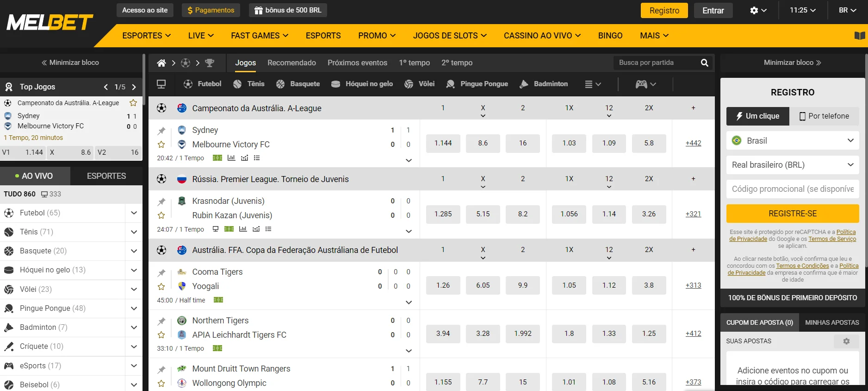This screenshot has height=391, width=868.
Task: Expand the Tênis category in sidebar
Action: pos(134,232)
